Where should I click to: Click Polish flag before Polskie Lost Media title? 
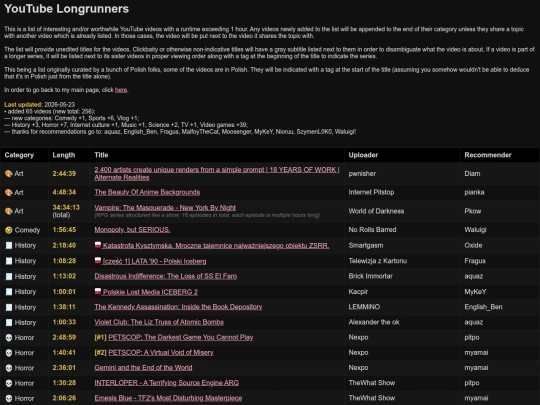98,291
